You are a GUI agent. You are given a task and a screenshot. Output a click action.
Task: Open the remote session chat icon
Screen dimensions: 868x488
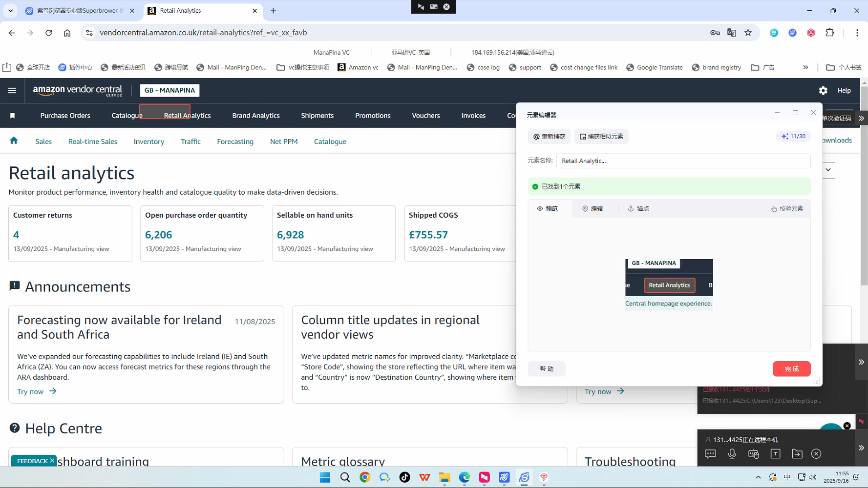(710, 454)
